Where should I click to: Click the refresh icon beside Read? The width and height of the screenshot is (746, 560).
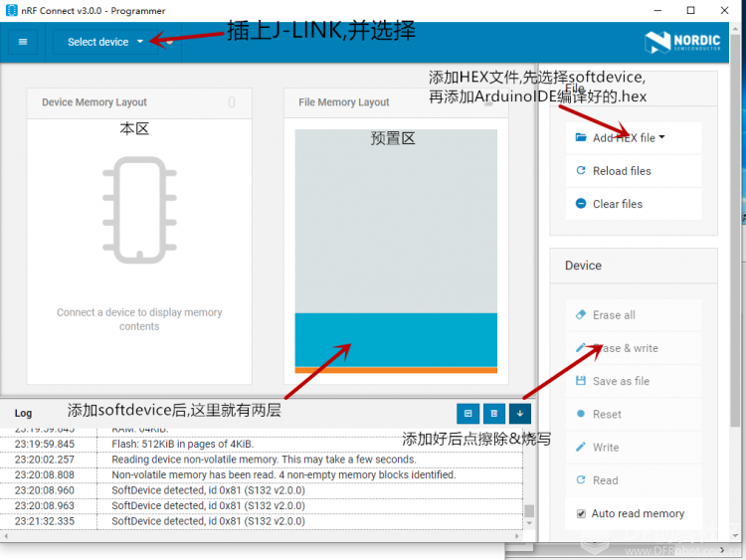point(581,480)
